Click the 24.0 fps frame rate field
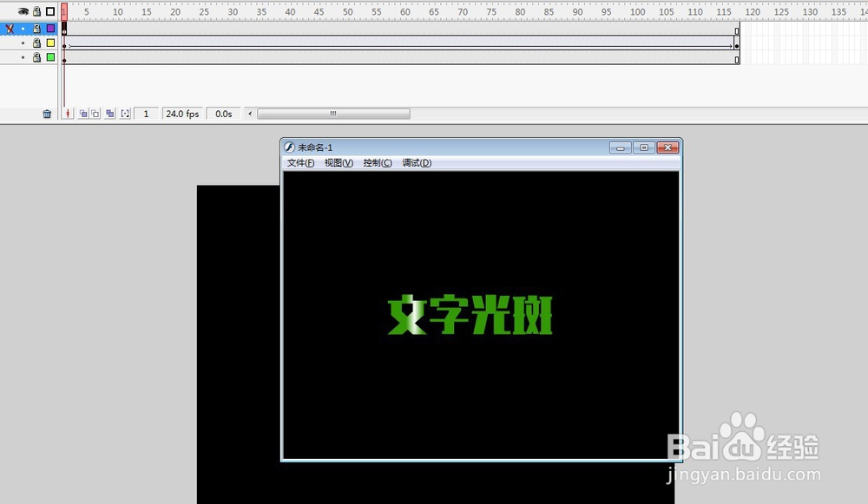Image resolution: width=868 pixels, height=504 pixels. click(x=182, y=114)
